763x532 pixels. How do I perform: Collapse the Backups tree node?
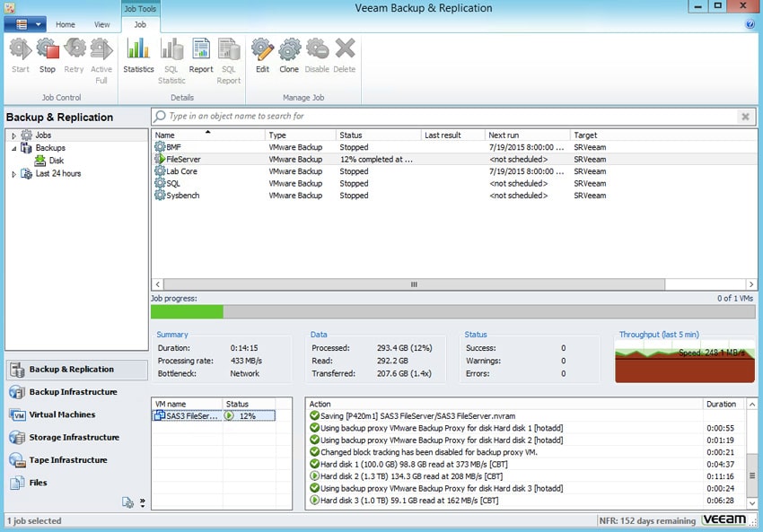13,148
